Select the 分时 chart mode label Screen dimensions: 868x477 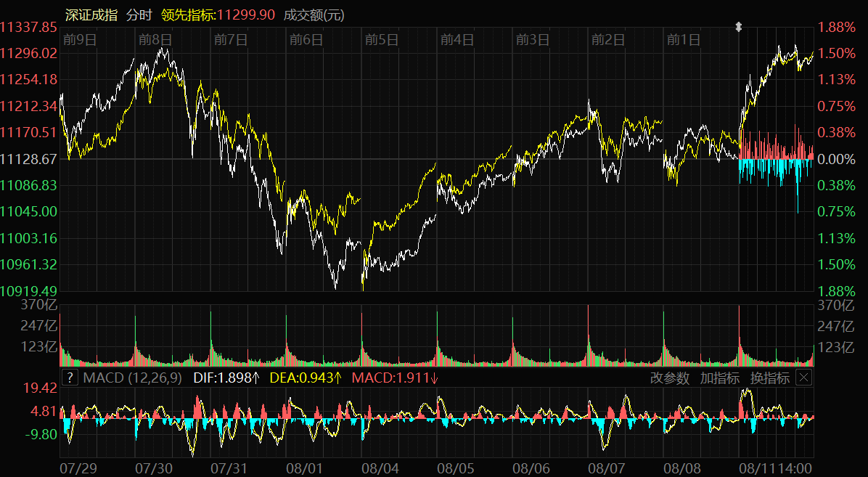click(140, 15)
